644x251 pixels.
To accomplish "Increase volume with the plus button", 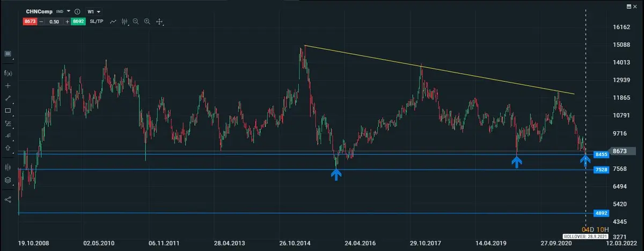I will click(x=67, y=21).
